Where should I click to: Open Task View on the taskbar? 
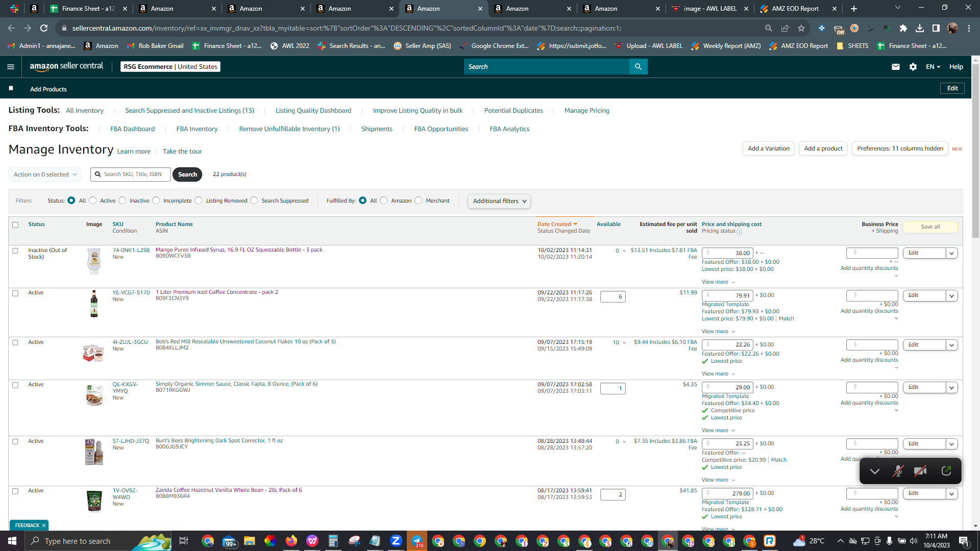184,541
